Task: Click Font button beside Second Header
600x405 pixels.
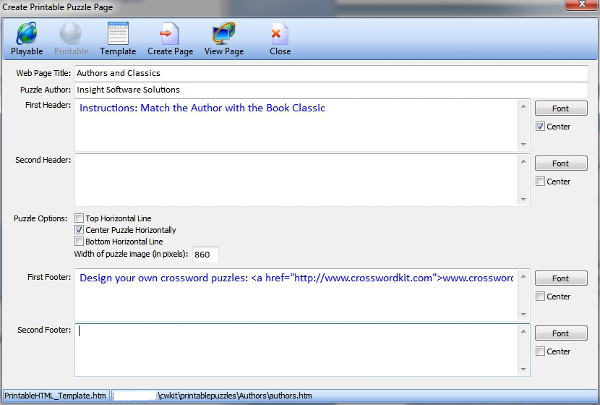Action: coord(560,163)
